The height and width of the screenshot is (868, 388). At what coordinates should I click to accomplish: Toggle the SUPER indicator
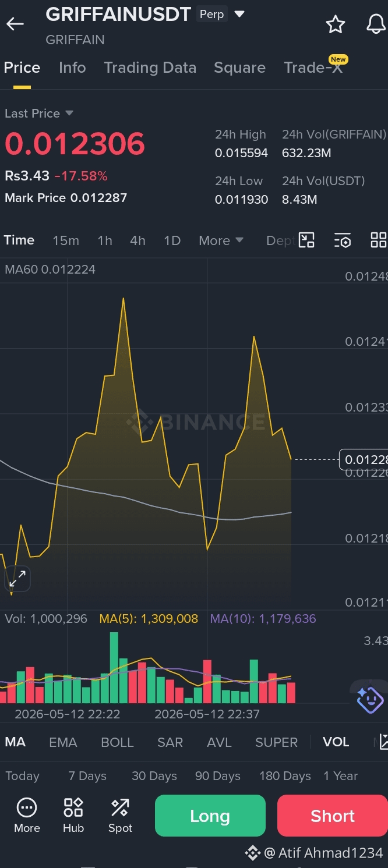[x=276, y=742]
